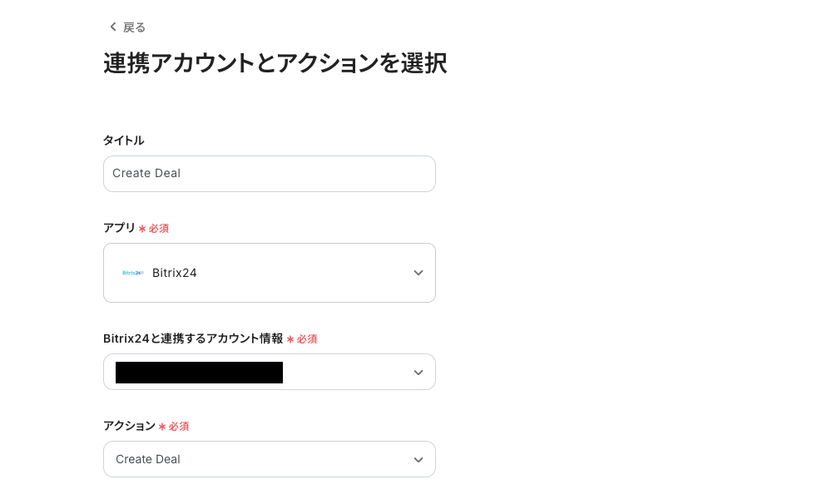Viewport: 832px width, 504px height.
Task: Click the アクション dropdown chevron arrow
Action: [x=418, y=460]
